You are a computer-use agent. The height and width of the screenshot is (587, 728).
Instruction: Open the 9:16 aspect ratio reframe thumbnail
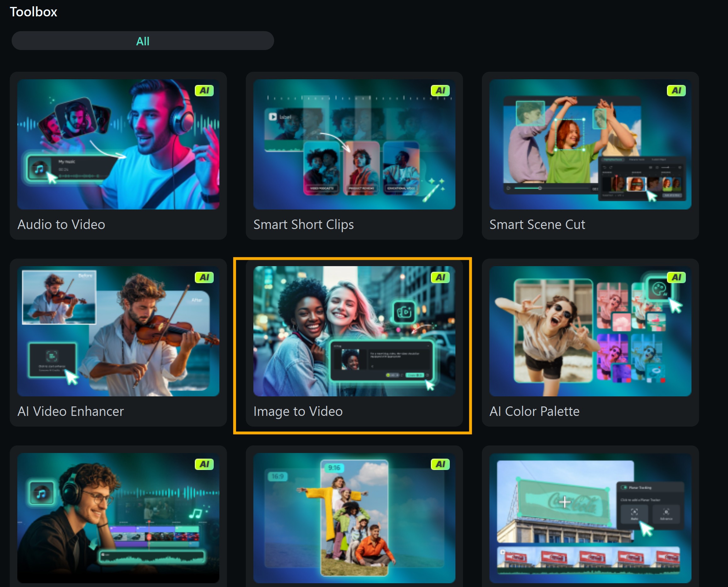click(354, 517)
